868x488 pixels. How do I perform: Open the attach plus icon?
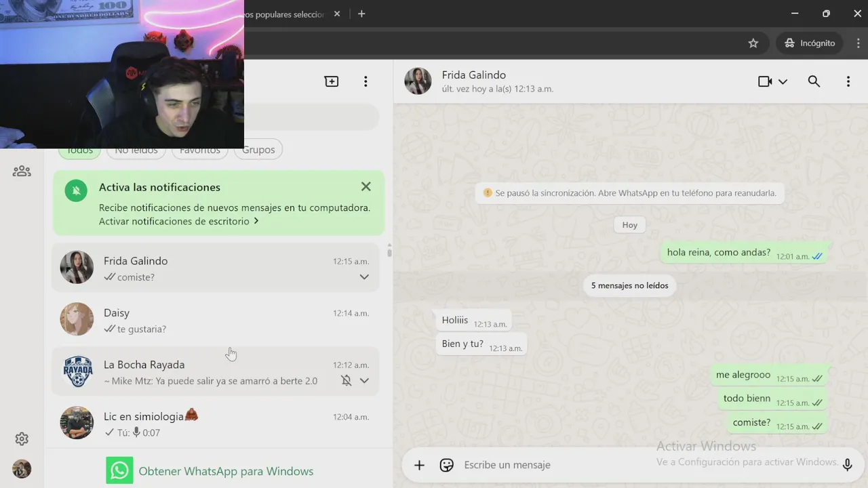coord(419,465)
